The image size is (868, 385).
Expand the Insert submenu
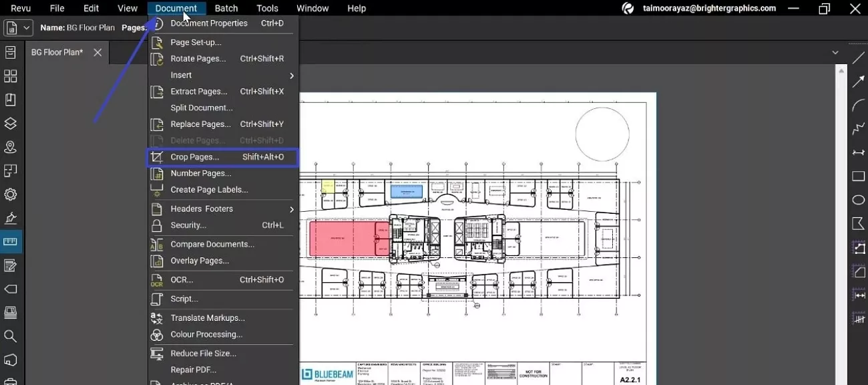181,75
